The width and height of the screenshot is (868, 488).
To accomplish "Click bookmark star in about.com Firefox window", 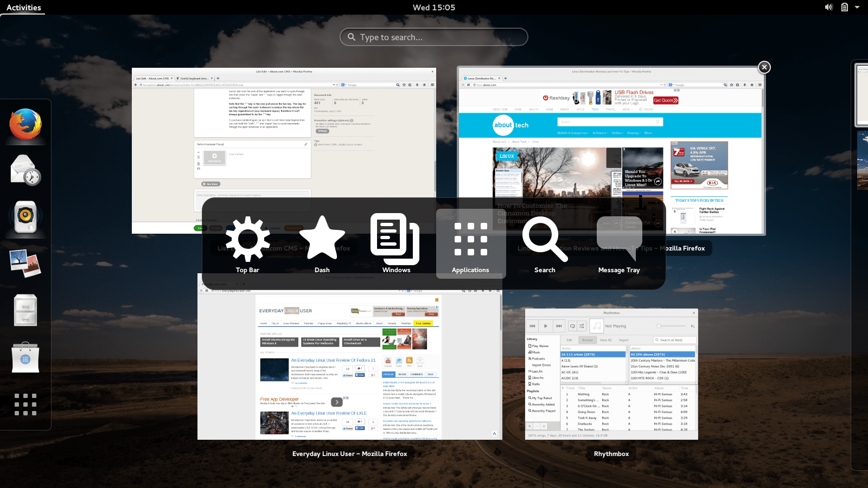I will click(732, 85).
